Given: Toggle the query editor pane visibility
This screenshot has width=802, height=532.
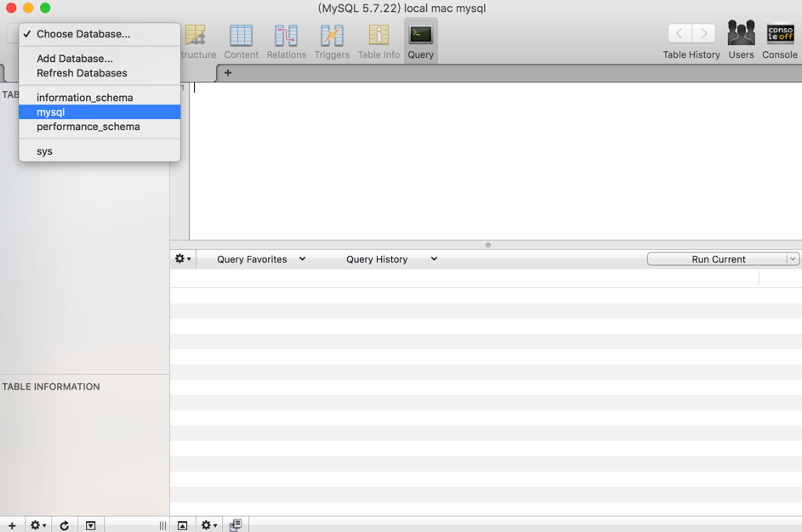Looking at the screenshot, I should [x=183, y=525].
